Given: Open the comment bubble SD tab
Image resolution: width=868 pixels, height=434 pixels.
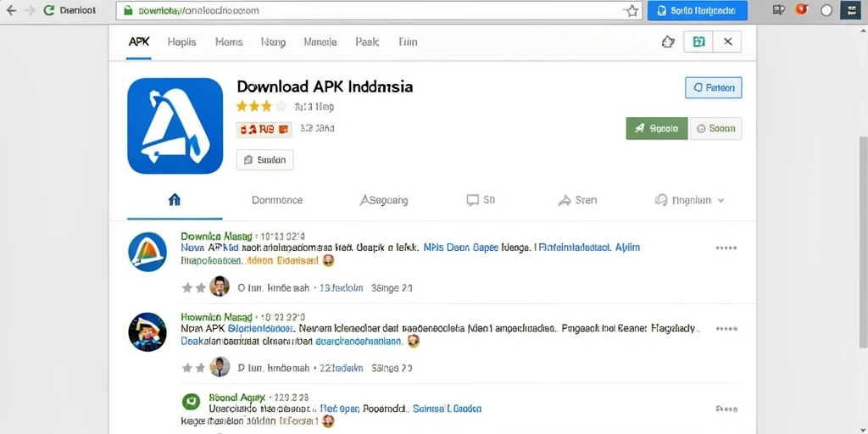Looking at the screenshot, I should [481, 200].
